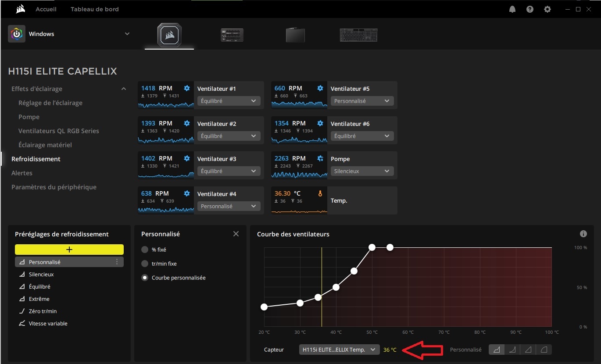Click the Corsair sails logo
The height and width of the screenshot is (364, 601).
[20, 9]
